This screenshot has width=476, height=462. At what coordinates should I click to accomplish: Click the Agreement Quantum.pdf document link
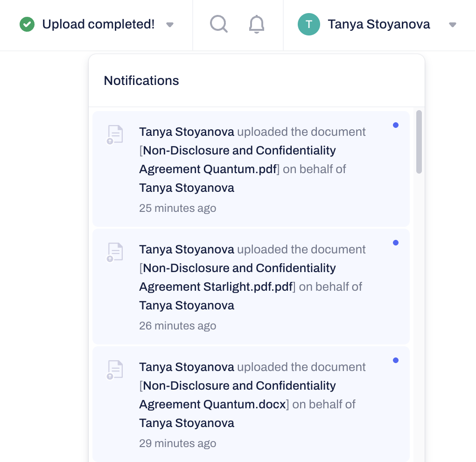pyautogui.click(x=208, y=169)
